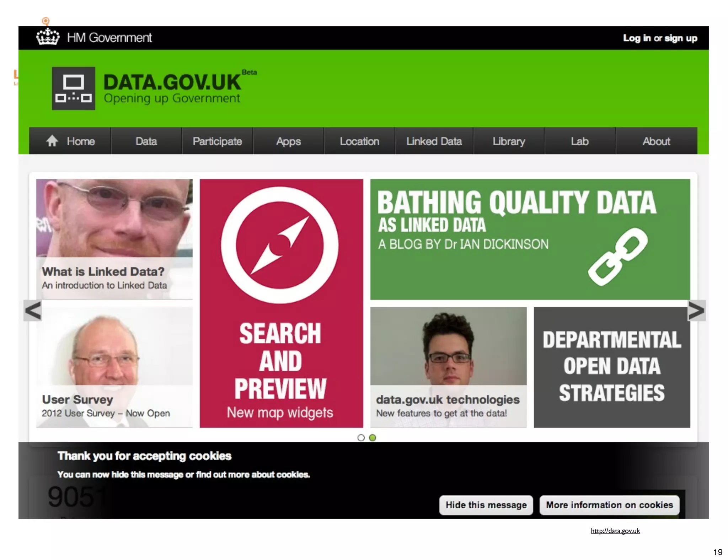Open the About menu tab
Image resolution: width=728 pixels, height=560 pixels.
(656, 141)
